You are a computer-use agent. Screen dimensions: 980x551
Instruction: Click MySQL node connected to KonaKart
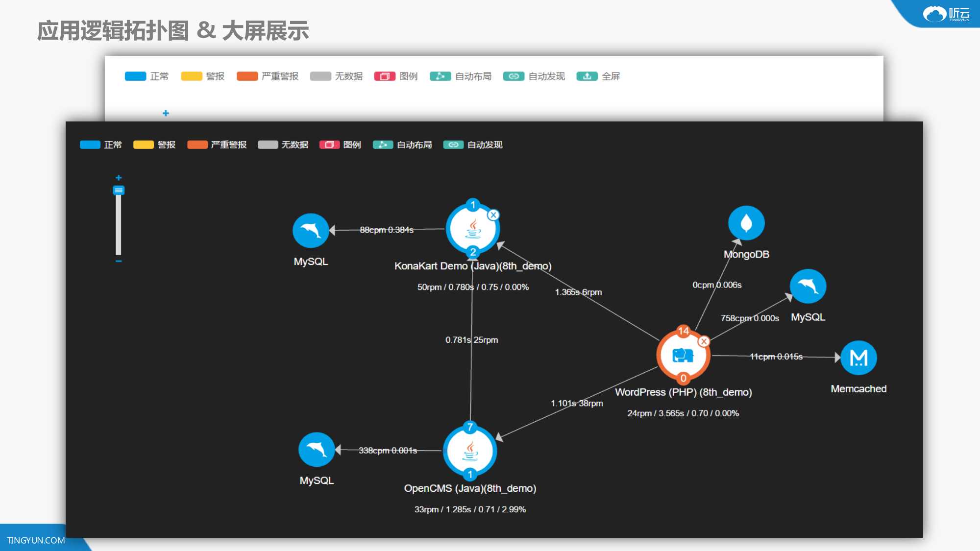coord(311,231)
